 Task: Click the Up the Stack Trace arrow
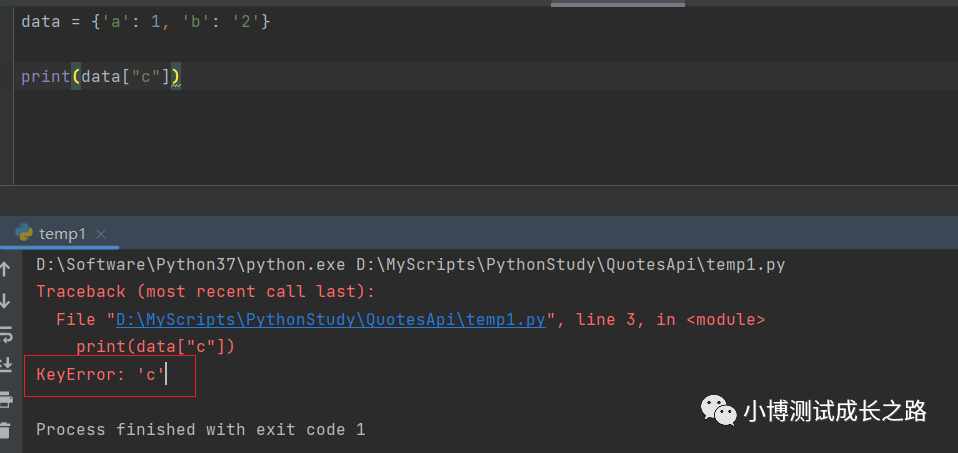(x=5, y=268)
